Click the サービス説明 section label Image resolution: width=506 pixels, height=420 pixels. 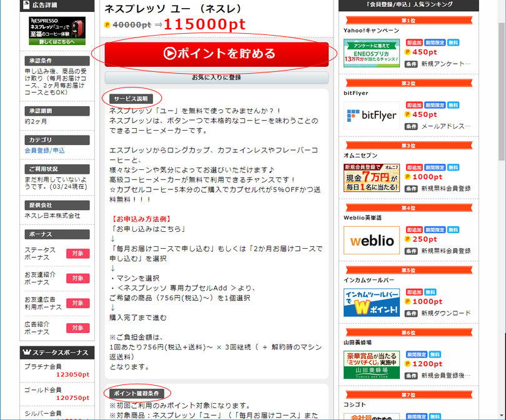131,99
